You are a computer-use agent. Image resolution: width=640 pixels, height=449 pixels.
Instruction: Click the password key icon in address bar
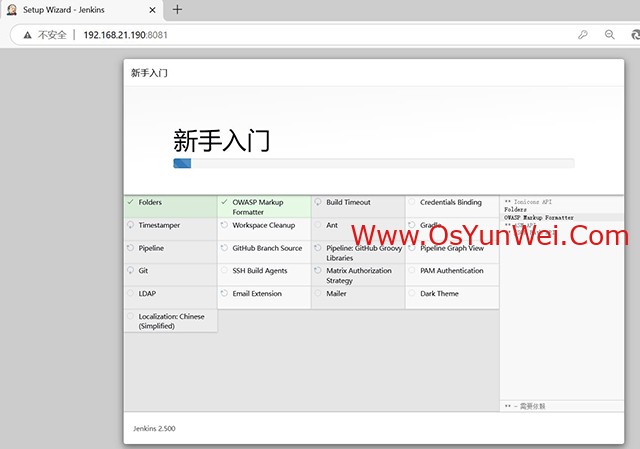[x=583, y=35]
